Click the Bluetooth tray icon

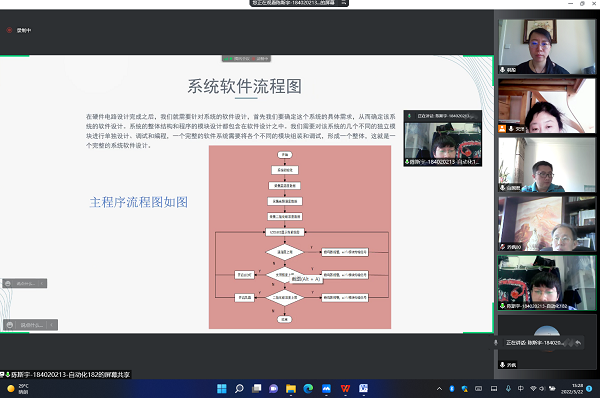(x=452, y=389)
